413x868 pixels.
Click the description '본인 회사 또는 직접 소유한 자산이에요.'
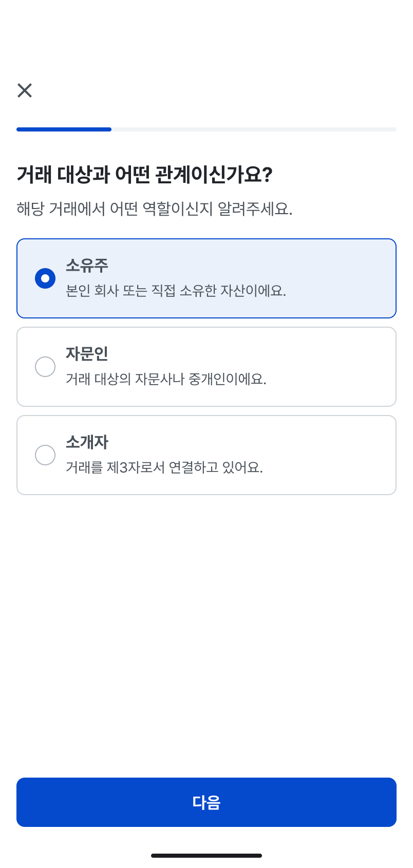[x=176, y=291]
